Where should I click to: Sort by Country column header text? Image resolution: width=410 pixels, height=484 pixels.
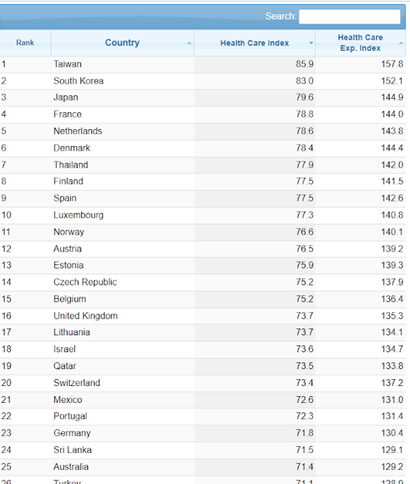coord(122,43)
